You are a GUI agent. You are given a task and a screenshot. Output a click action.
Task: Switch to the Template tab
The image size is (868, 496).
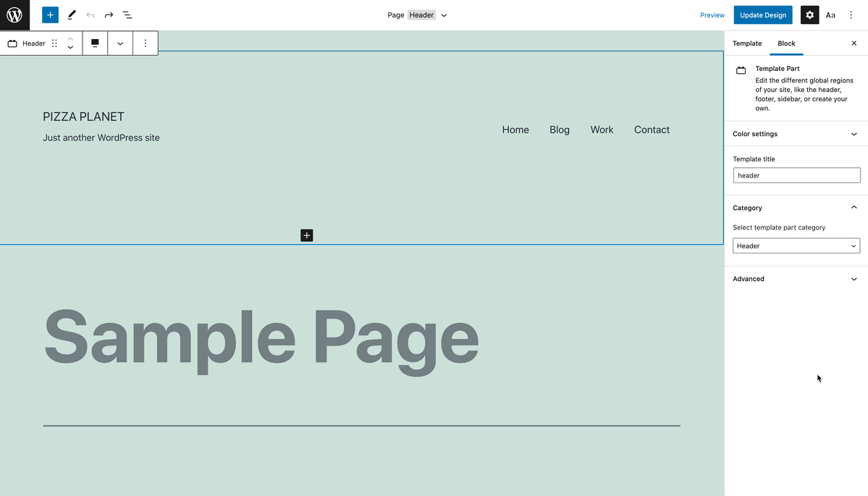747,43
